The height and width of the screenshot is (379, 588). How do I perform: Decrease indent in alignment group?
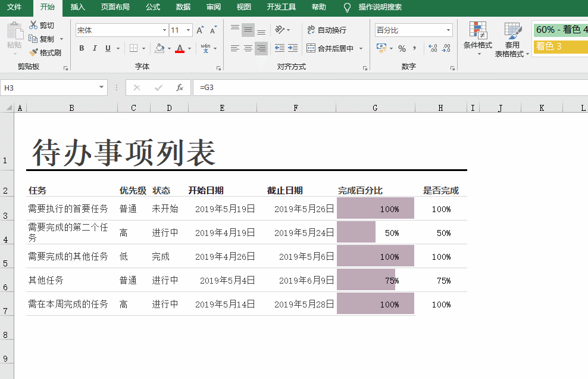coord(279,48)
